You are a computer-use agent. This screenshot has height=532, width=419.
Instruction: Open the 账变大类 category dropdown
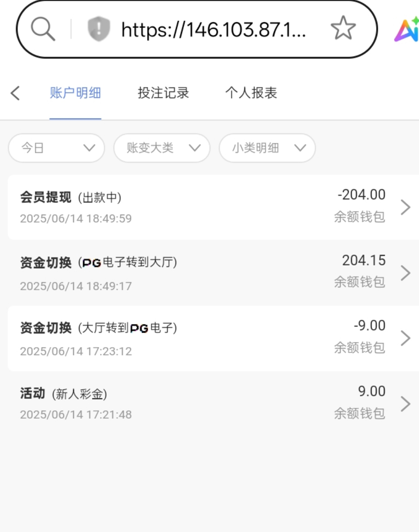pyautogui.click(x=162, y=148)
